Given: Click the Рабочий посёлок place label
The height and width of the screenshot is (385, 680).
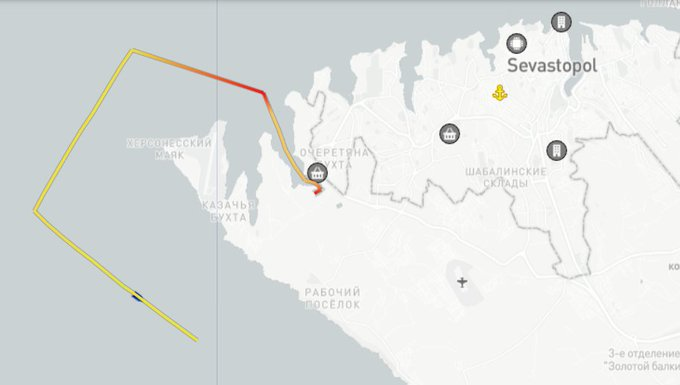Looking at the screenshot, I should tap(333, 298).
